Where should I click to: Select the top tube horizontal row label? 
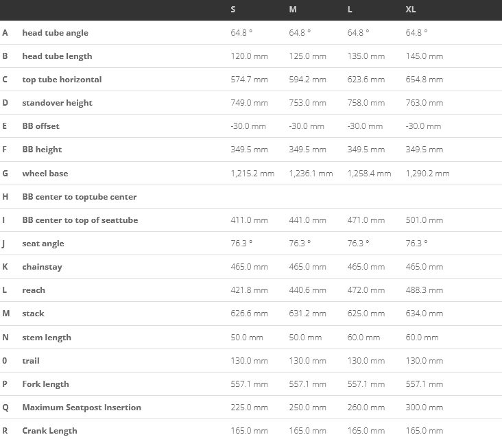click(x=62, y=80)
